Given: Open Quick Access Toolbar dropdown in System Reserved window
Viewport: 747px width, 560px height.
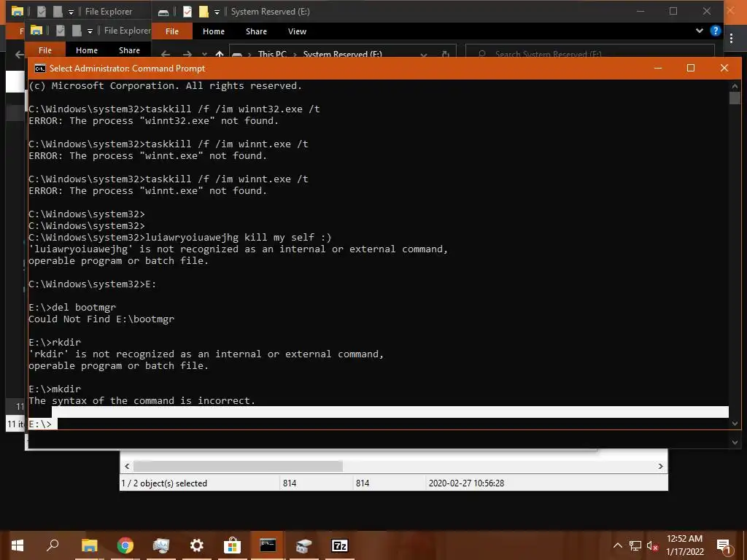Looking at the screenshot, I should pyautogui.click(x=217, y=12).
